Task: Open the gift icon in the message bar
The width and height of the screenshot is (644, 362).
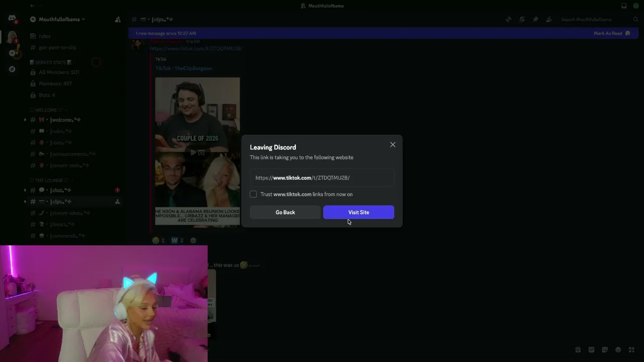Action: pos(578,350)
